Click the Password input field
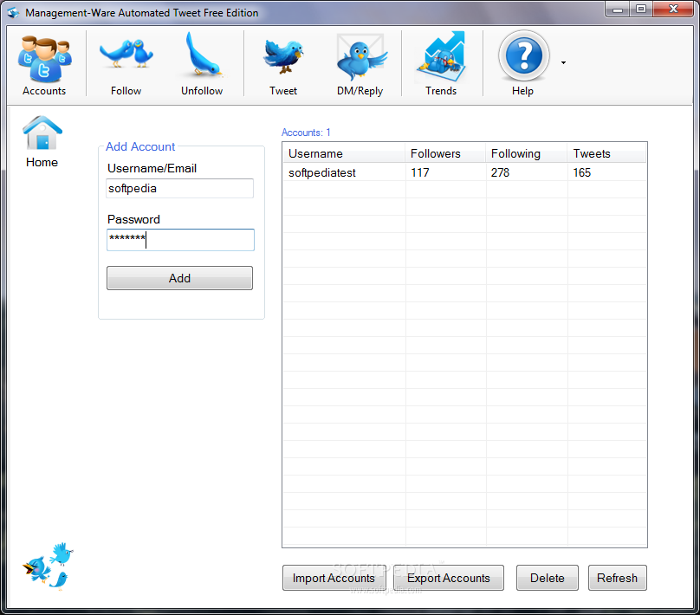This screenshot has height=615, width=700. click(x=180, y=240)
